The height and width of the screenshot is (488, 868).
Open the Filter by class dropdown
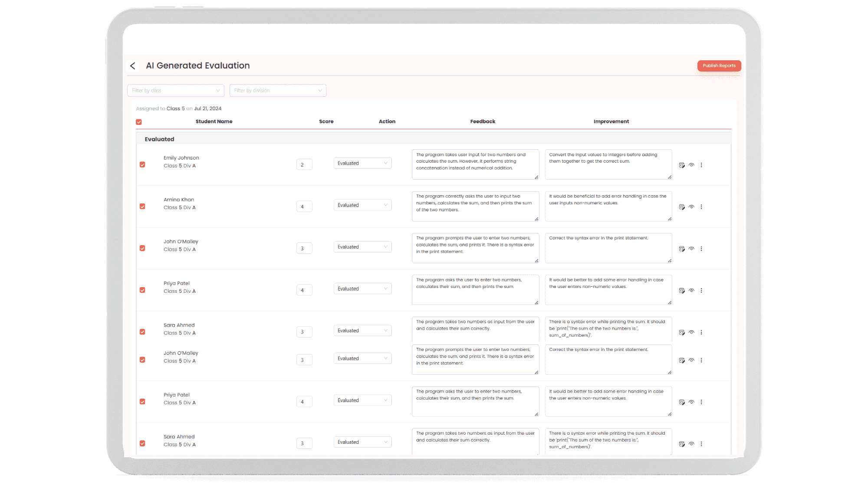175,91
